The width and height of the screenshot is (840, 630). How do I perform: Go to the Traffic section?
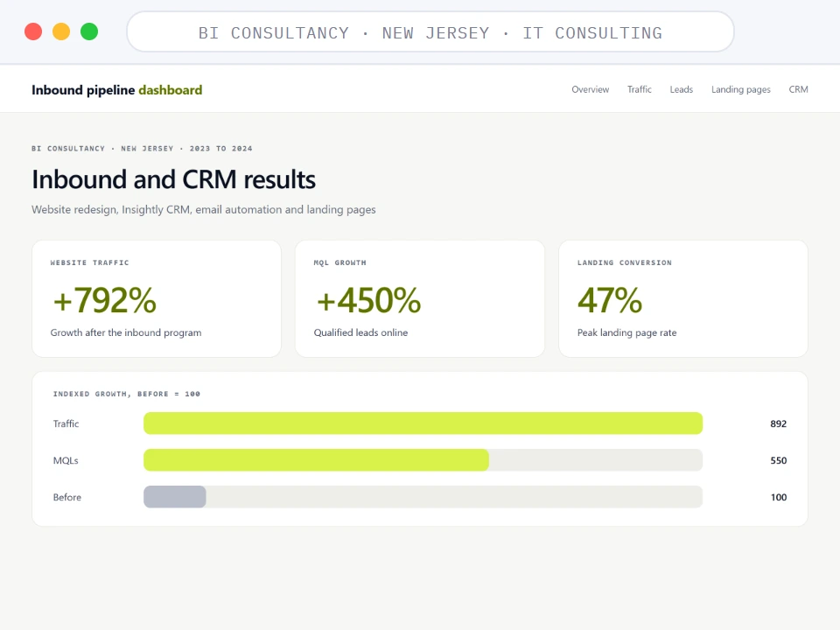(x=639, y=89)
